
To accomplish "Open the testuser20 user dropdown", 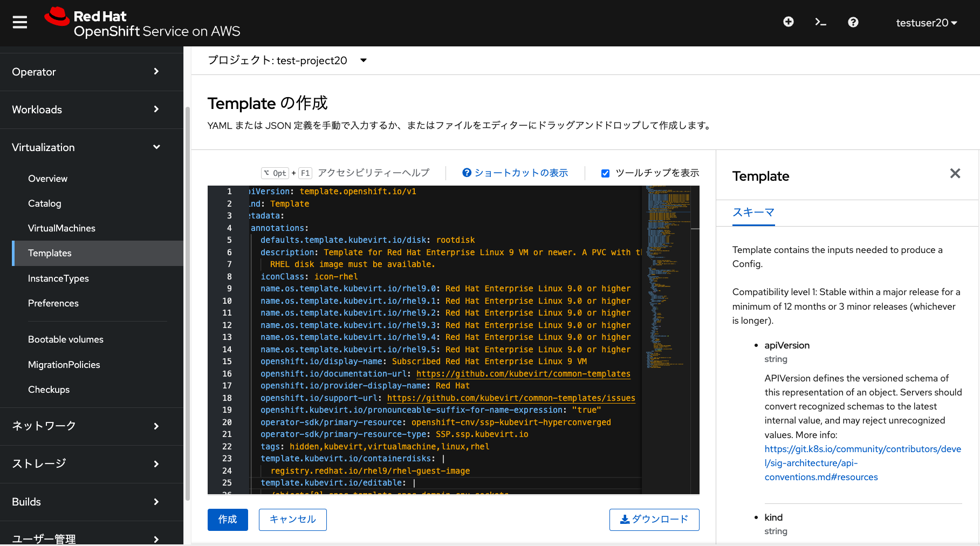I will tap(926, 23).
